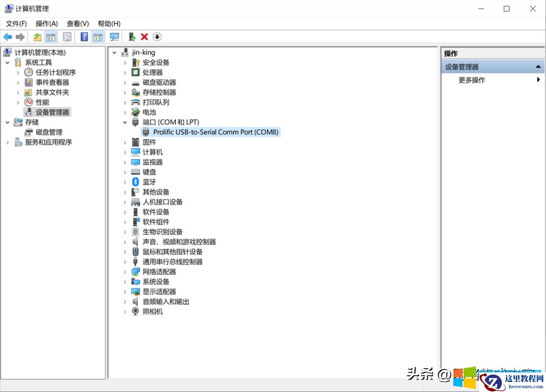Select the 系统设备 row
The image size is (546, 392).
(156, 282)
